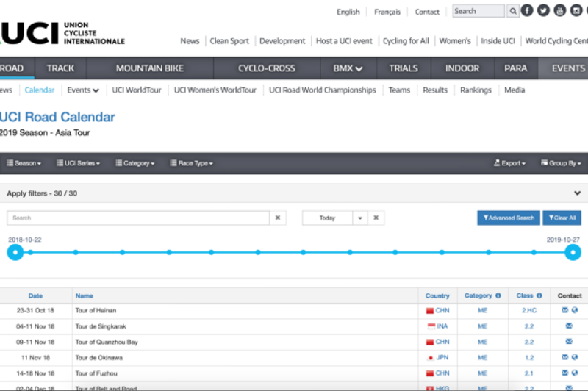Image resolution: width=588 pixels, height=391 pixels.
Task: Click the second dot on the date timeline
Action: (76, 252)
